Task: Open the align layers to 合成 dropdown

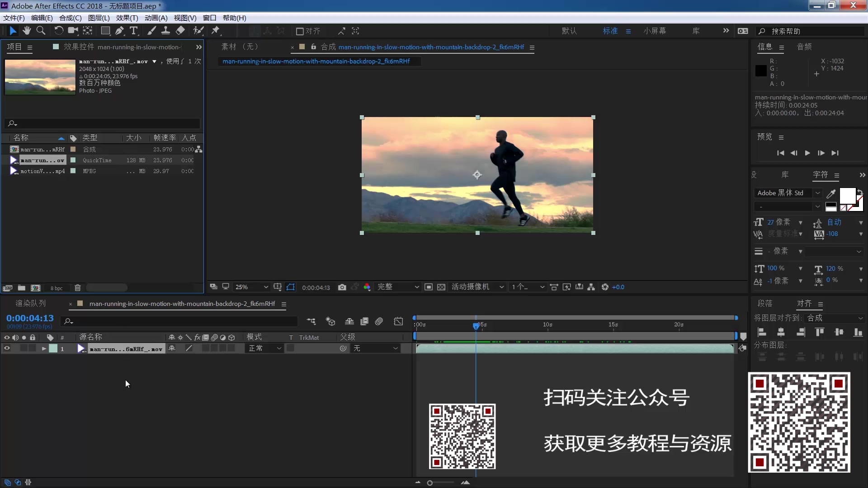Action: 835,318
